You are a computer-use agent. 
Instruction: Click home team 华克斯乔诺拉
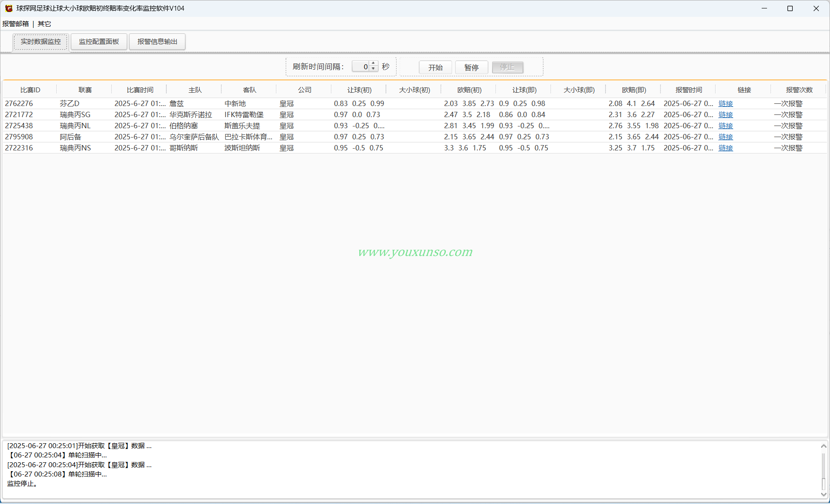(x=191, y=115)
